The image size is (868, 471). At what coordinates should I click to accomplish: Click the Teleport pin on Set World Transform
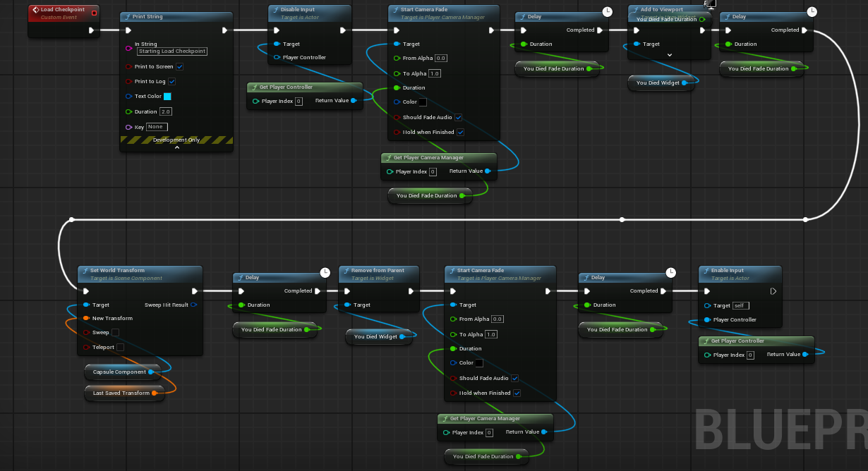(86, 347)
